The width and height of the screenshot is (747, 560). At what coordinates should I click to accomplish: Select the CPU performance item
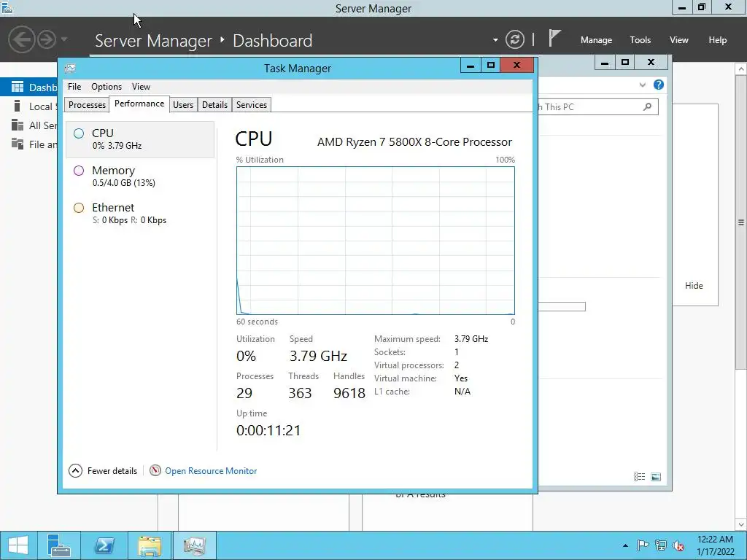pyautogui.click(x=140, y=139)
